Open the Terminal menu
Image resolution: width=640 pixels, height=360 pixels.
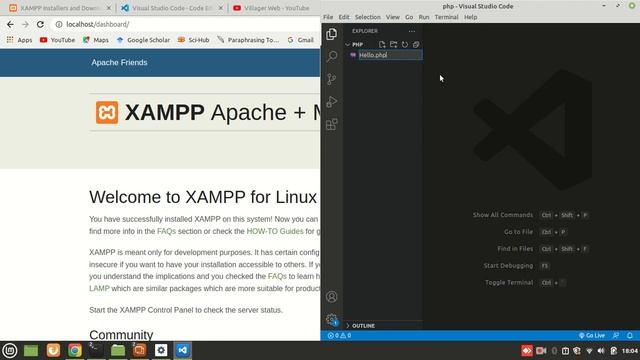pyautogui.click(x=446, y=17)
